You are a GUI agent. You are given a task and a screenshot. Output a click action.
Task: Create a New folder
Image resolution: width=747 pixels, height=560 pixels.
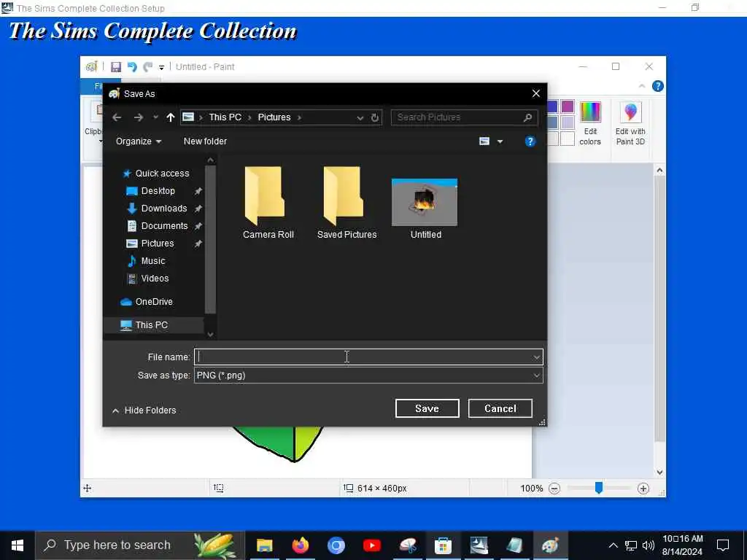(x=205, y=141)
